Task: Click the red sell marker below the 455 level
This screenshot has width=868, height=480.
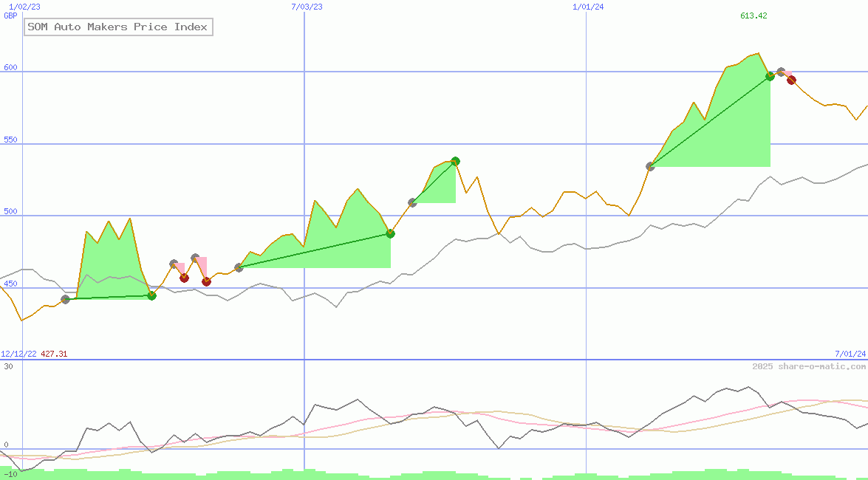Action: (184, 279)
